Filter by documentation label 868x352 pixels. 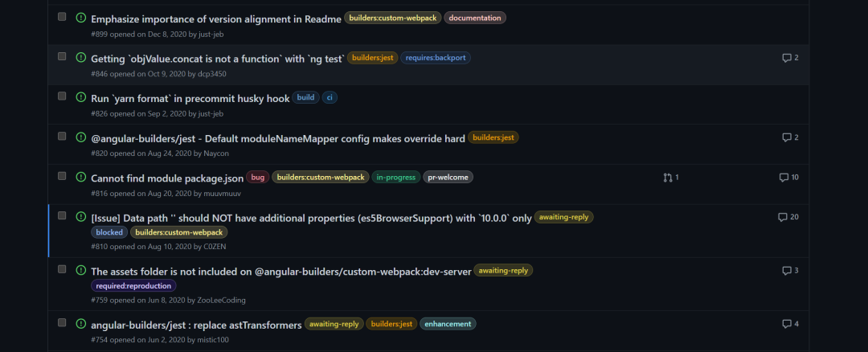[475, 18]
